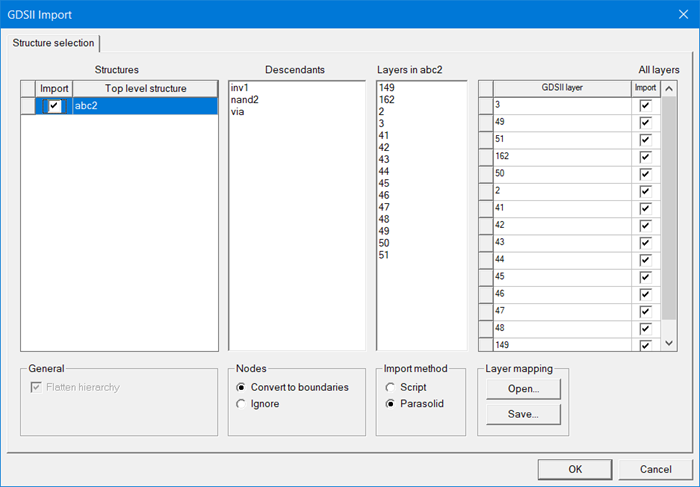700x487 pixels.
Task: Click GDSII layer cell with value 50
Action: pos(562,174)
